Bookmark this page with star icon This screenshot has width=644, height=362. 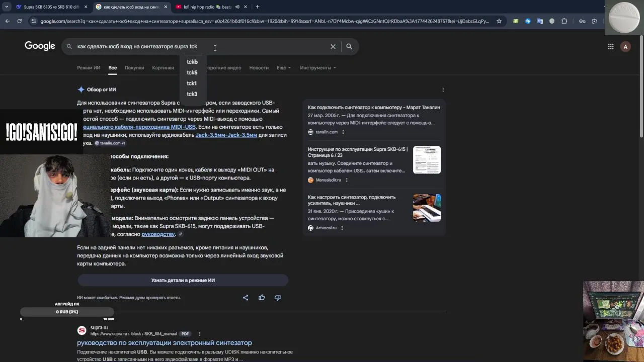(499, 21)
